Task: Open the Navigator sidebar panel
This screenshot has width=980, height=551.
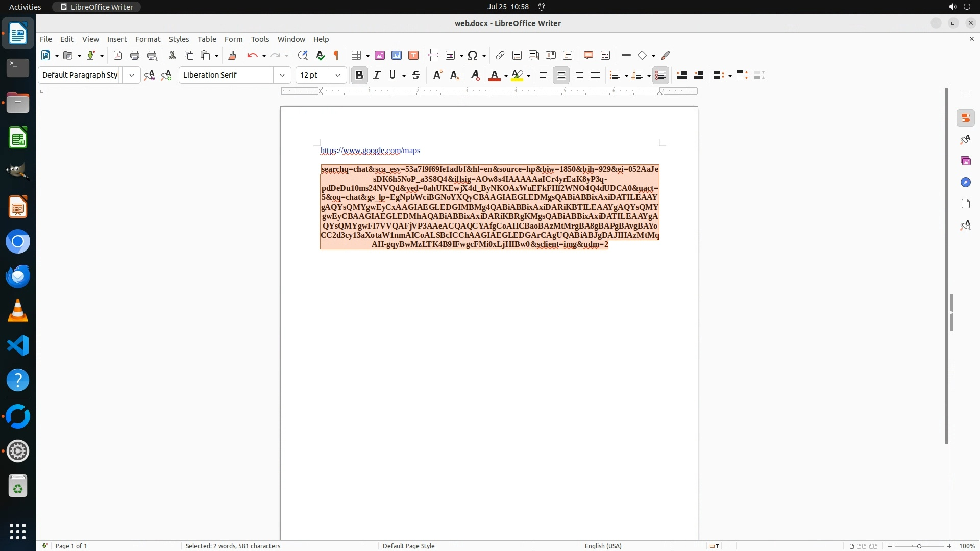Action: coord(965,182)
